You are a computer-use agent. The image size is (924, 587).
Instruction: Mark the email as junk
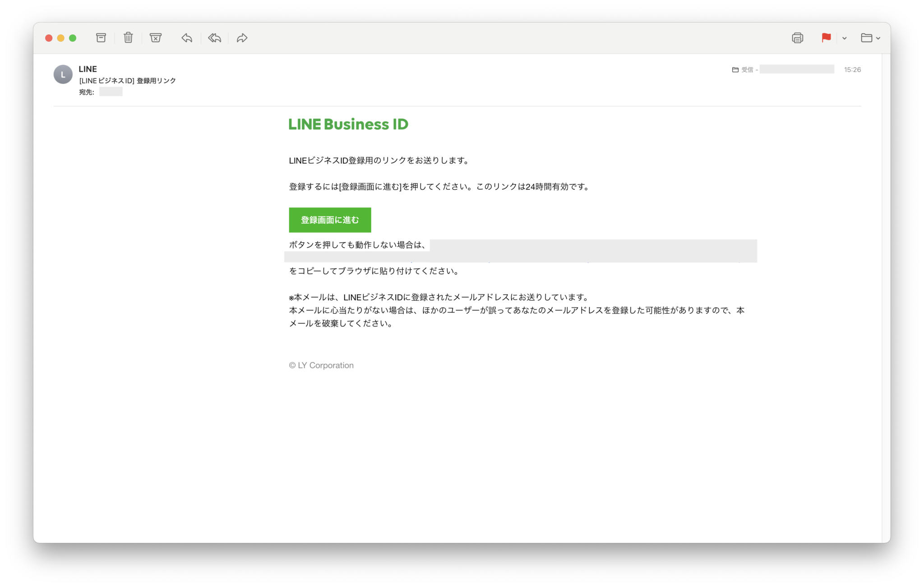pyautogui.click(x=156, y=38)
